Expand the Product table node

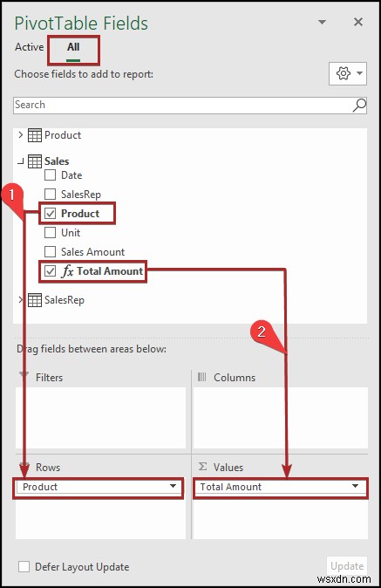pos(21,134)
